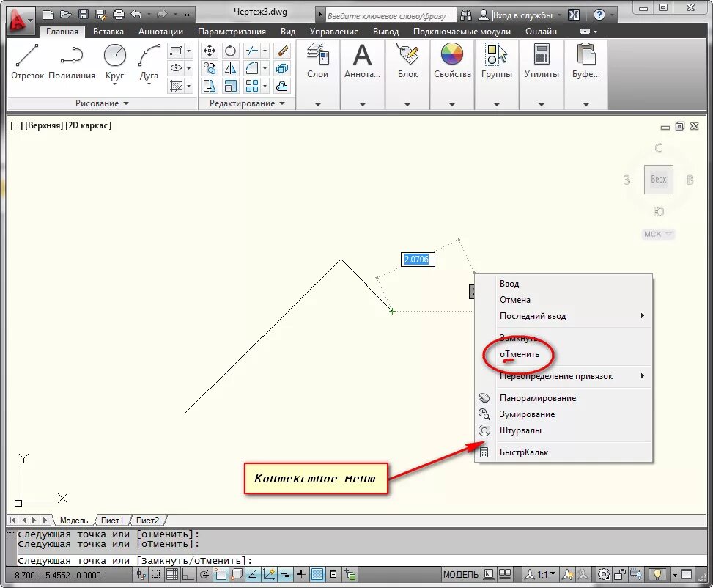Open Последний ввод submenu
The width and height of the screenshot is (713, 588).
click(564, 316)
